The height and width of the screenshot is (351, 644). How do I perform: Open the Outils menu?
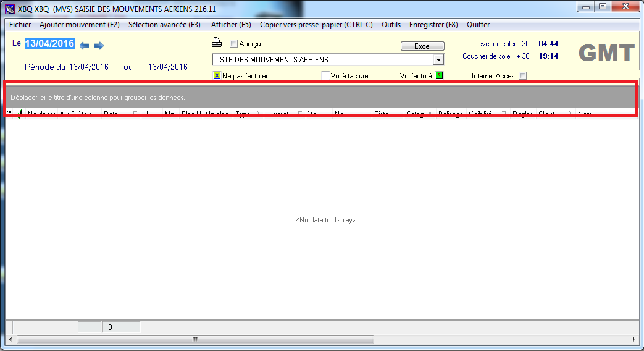(391, 25)
